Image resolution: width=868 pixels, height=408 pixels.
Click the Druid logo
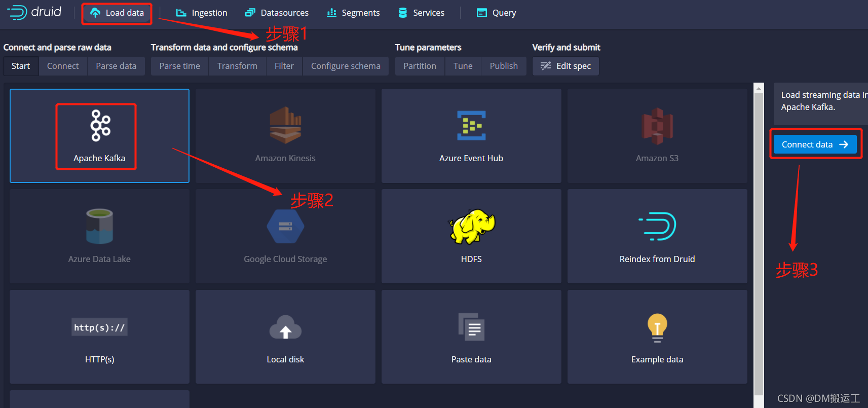(34, 12)
